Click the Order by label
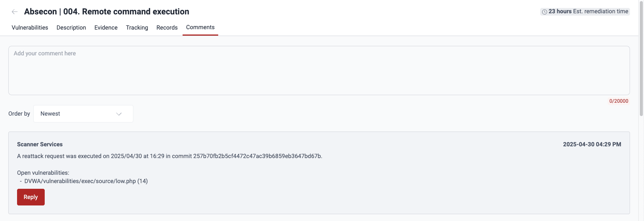This screenshot has height=221, width=644. click(19, 113)
